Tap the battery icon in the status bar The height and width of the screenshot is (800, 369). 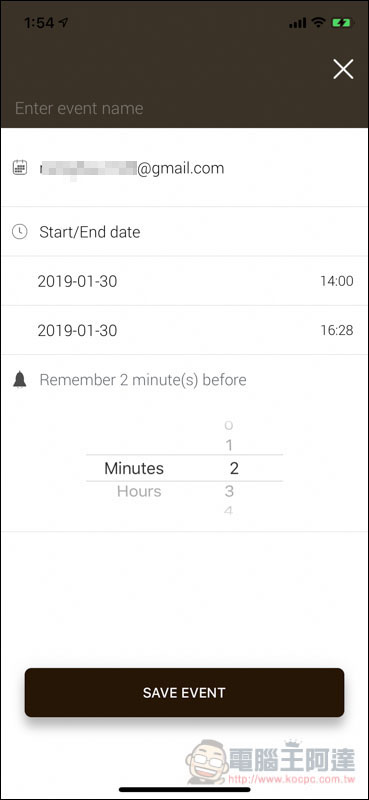341,22
